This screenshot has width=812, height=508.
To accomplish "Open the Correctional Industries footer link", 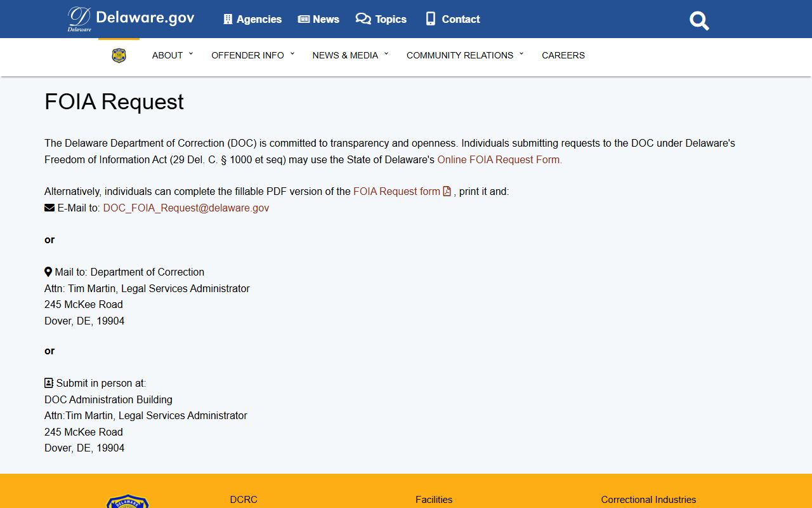I will (x=648, y=500).
